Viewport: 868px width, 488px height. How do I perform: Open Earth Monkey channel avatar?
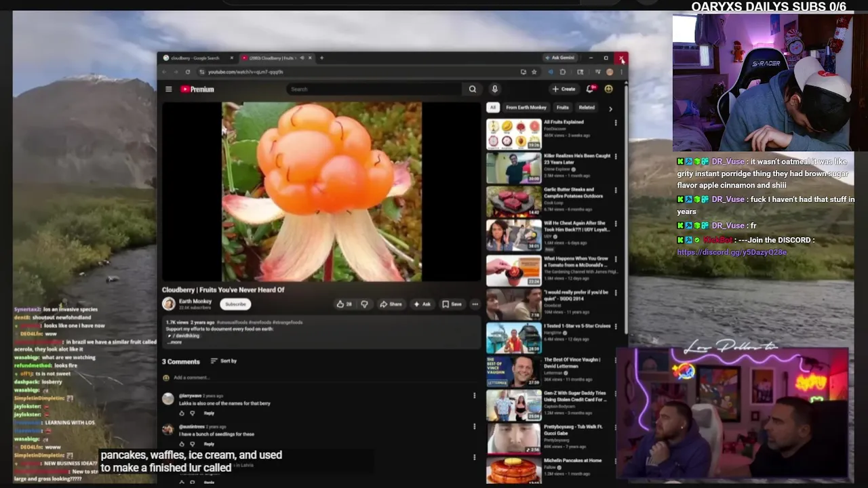tap(168, 304)
